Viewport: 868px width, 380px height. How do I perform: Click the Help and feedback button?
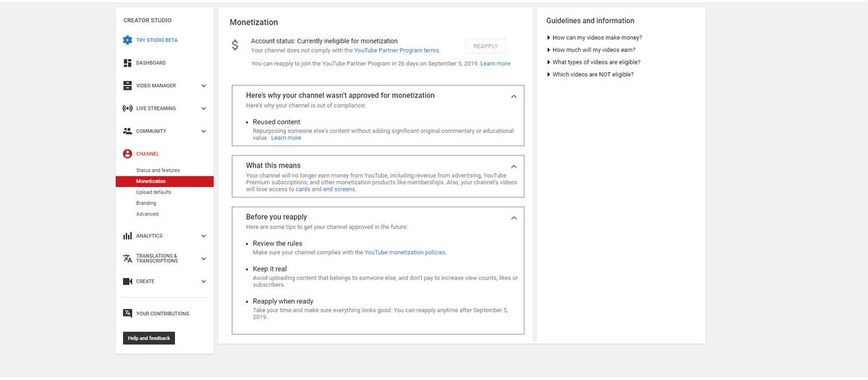(149, 338)
